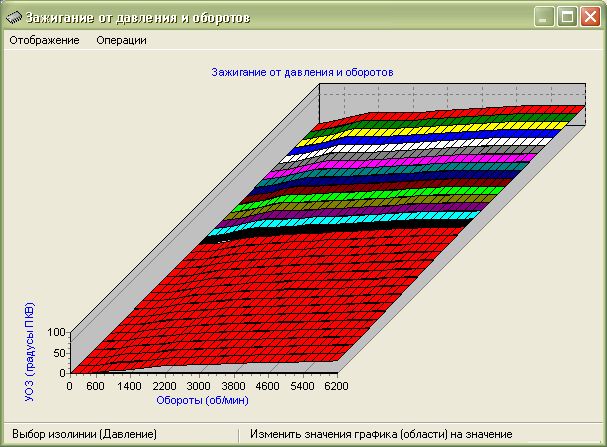Click the 3000 tick on the RPM axis
Image resolution: width=607 pixels, height=447 pixels.
[x=197, y=385]
